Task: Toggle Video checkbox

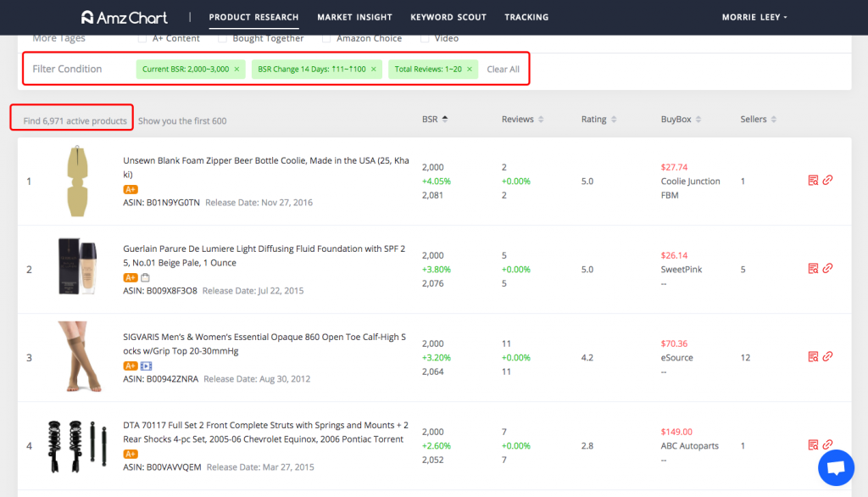Action: tap(425, 38)
